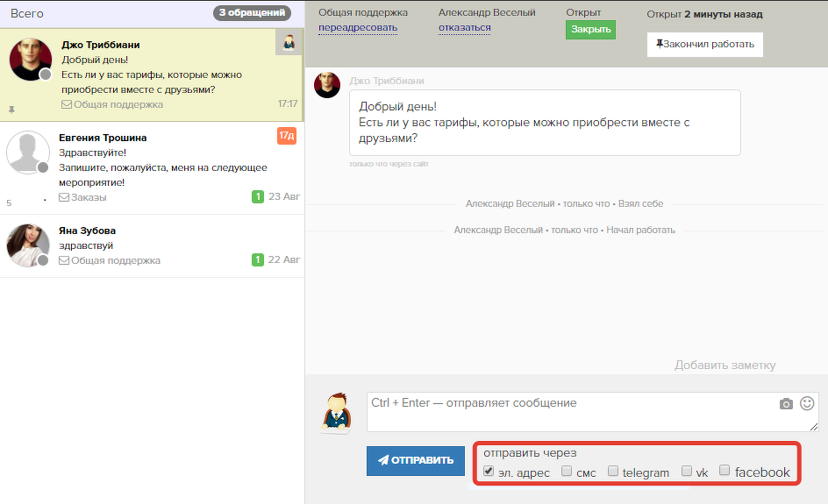Click the отказаться link
Viewport: 828px width, 504px height.
[465, 27]
